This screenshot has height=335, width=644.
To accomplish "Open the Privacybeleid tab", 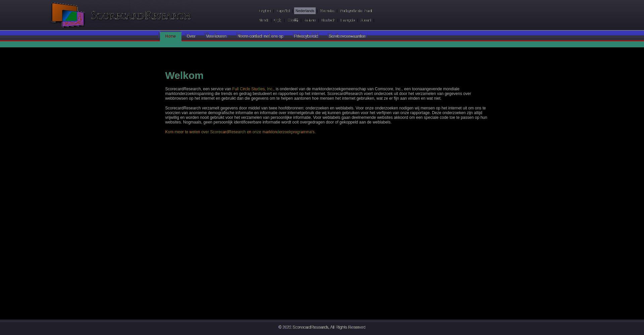I will tap(306, 36).
